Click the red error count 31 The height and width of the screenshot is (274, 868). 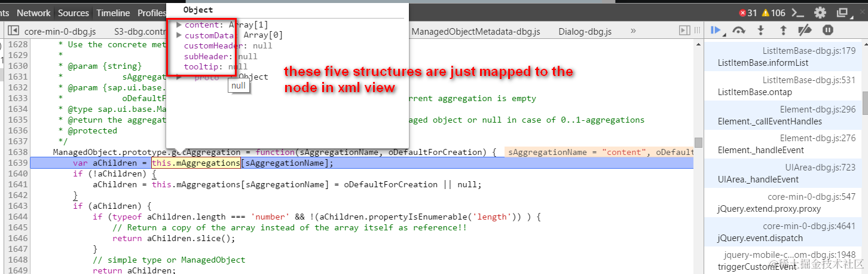748,13
